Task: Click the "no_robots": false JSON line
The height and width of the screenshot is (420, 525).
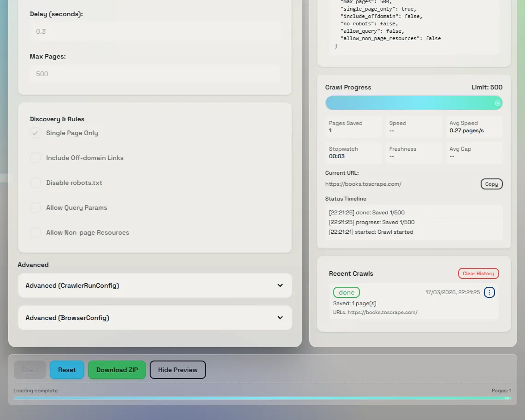Action: tap(369, 24)
